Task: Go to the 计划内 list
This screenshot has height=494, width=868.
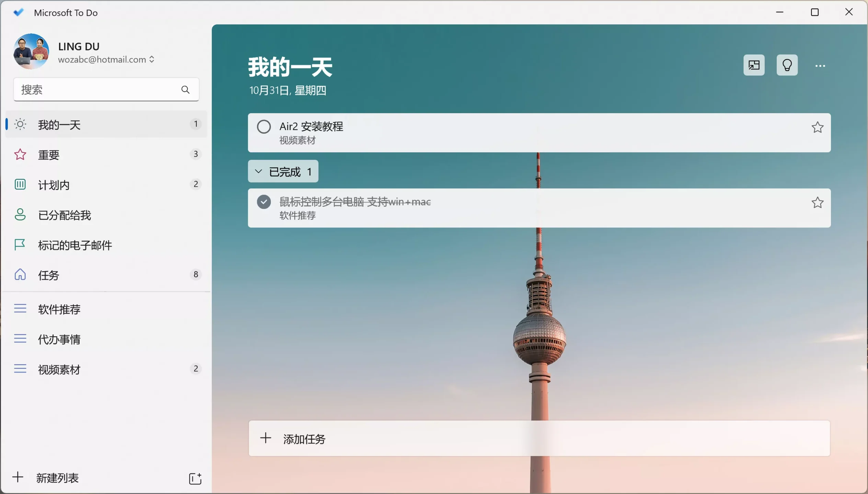Action: tap(54, 185)
